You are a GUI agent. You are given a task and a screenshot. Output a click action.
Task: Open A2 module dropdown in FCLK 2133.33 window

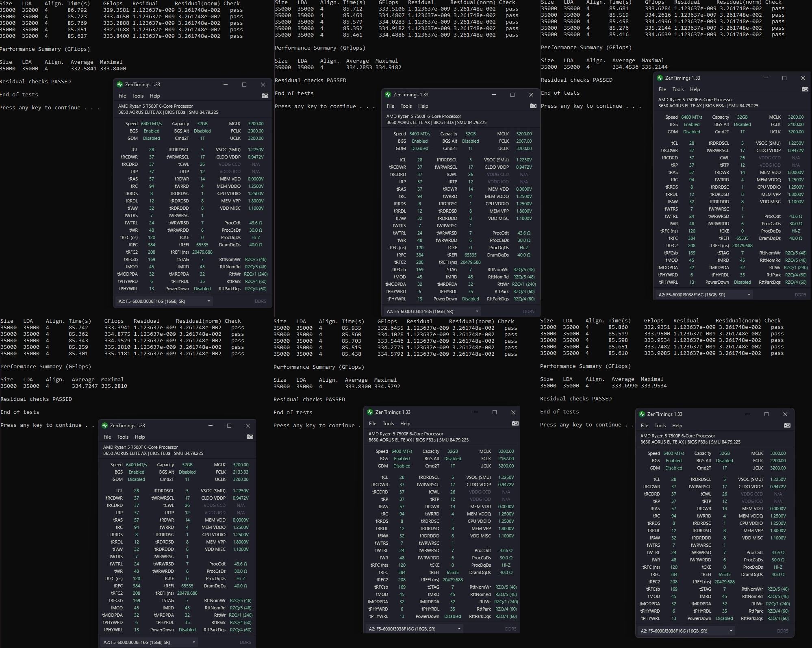point(193,642)
